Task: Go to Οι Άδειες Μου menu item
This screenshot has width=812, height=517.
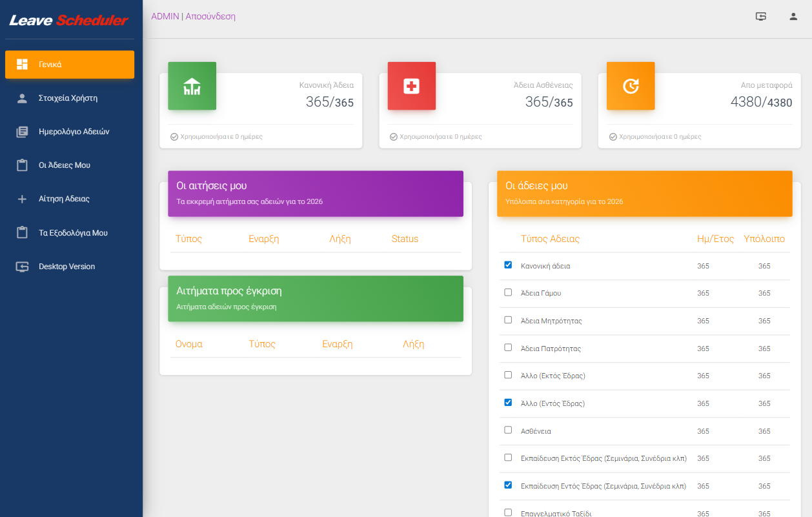Action: tap(64, 165)
